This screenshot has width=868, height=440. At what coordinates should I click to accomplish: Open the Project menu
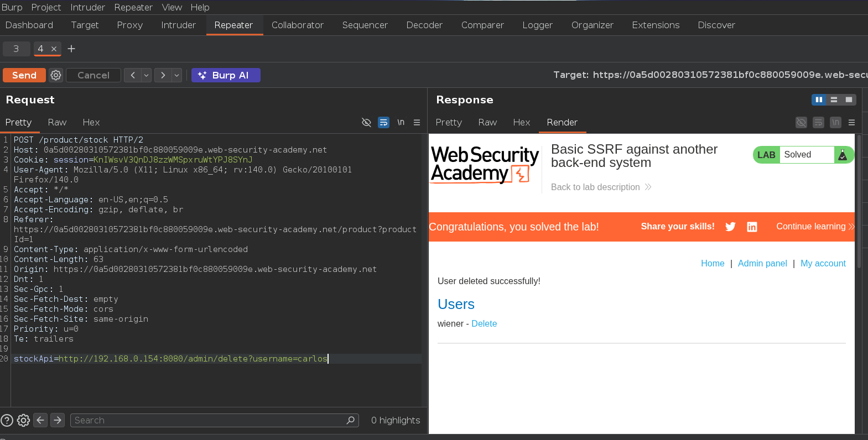click(46, 7)
